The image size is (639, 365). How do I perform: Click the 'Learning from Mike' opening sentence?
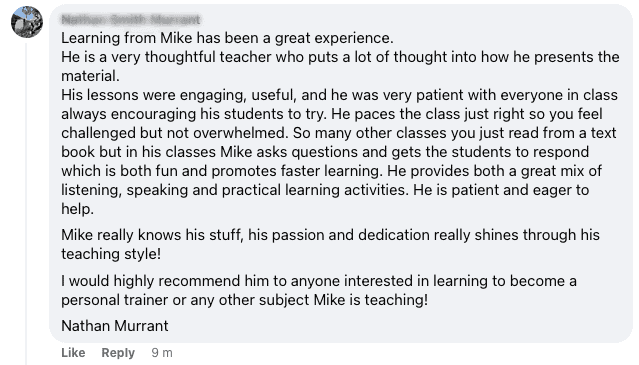click(x=227, y=38)
